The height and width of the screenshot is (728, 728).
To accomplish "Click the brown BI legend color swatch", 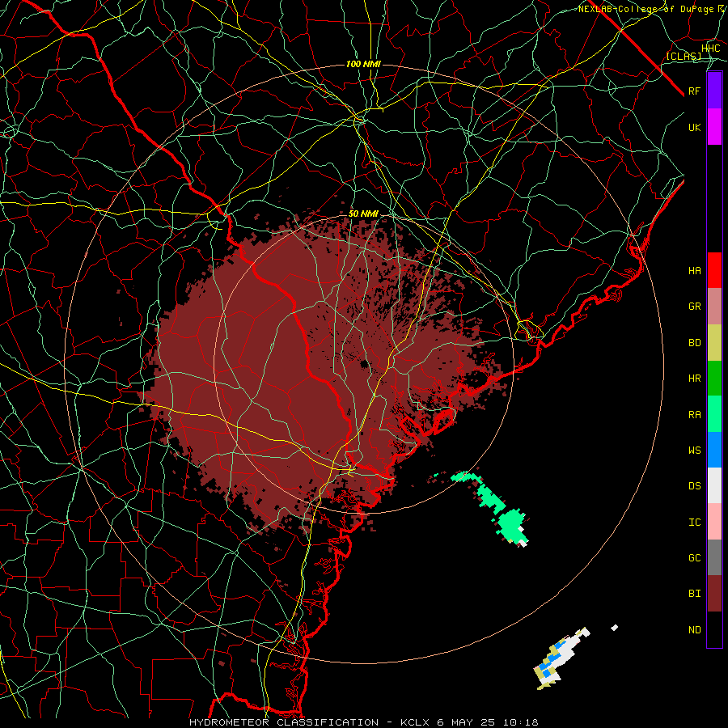I will (714, 594).
